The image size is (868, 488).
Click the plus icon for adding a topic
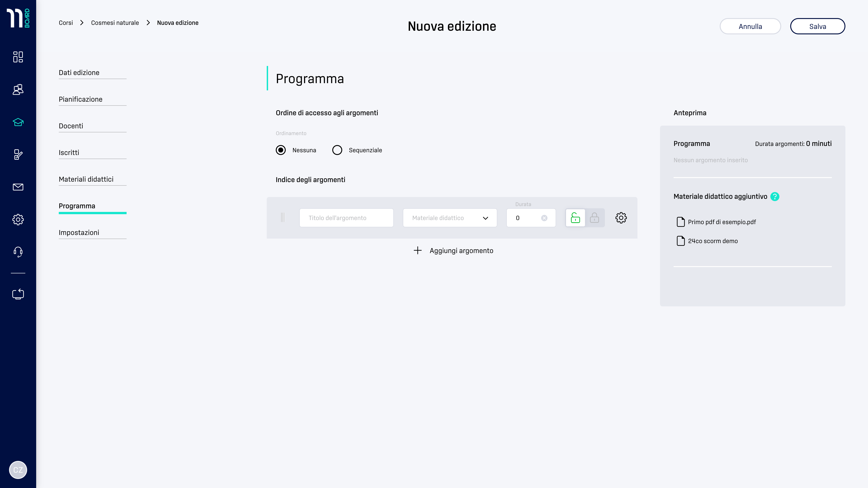417,250
